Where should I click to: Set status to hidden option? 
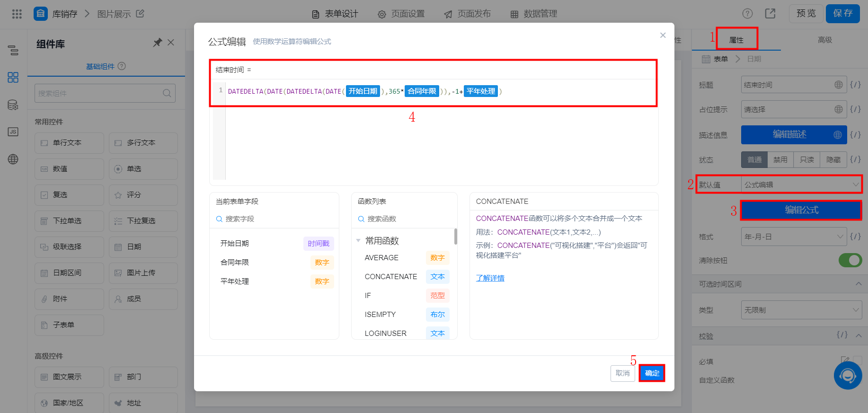(833, 160)
